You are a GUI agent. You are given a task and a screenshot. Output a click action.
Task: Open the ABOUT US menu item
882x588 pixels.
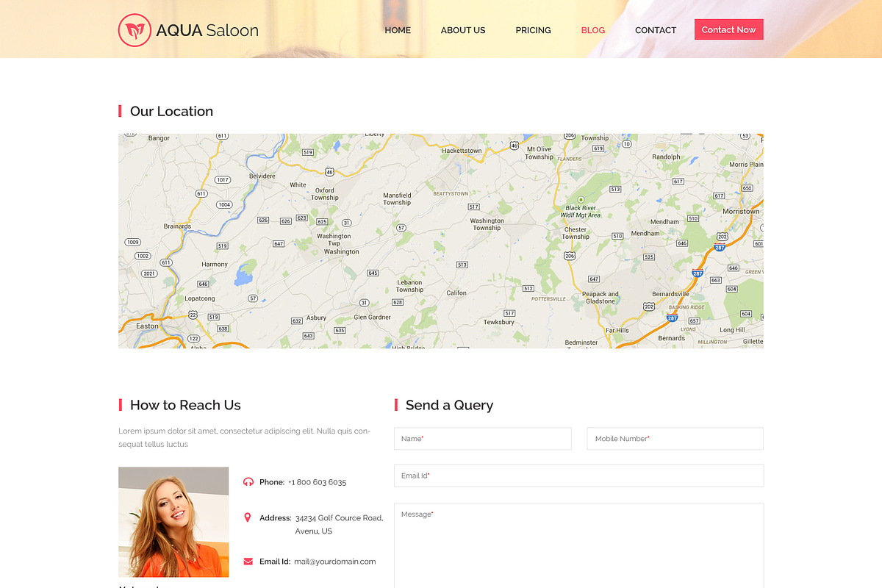click(463, 30)
